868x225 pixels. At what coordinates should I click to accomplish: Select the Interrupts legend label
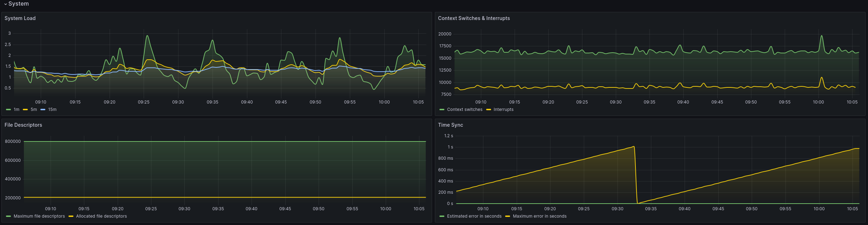tap(503, 110)
